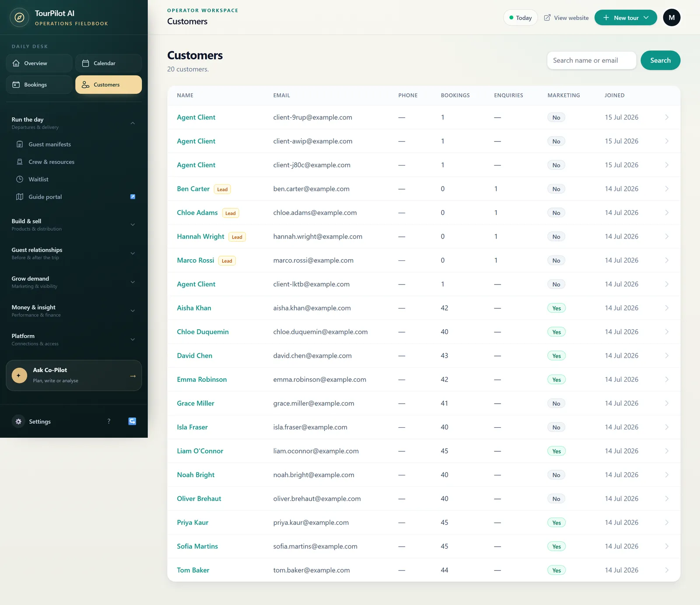The image size is (700, 605).
Task: Open the Bookings icon in Daily Desk
Action: (16, 84)
